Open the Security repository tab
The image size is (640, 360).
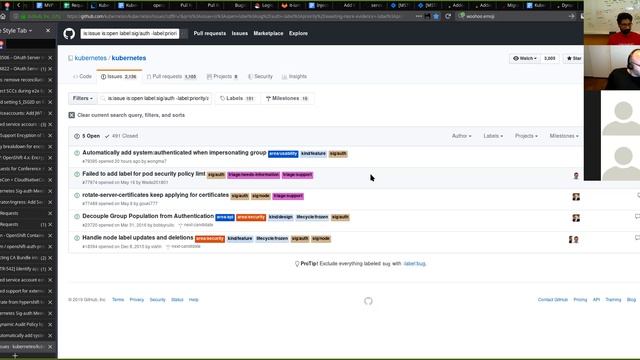click(260, 76)
